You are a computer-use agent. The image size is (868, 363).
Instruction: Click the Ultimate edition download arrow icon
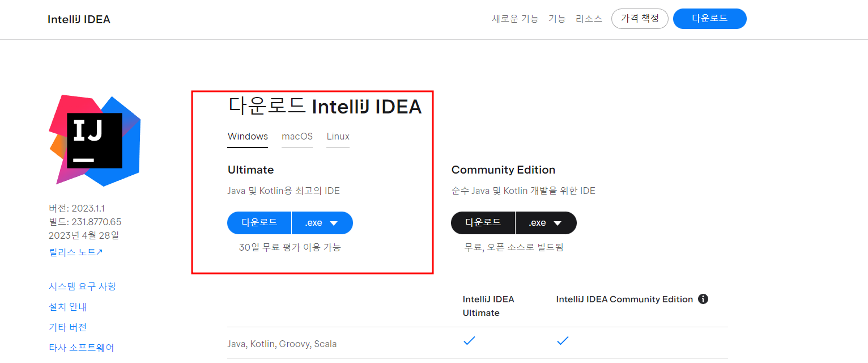[x=334, y=223]
